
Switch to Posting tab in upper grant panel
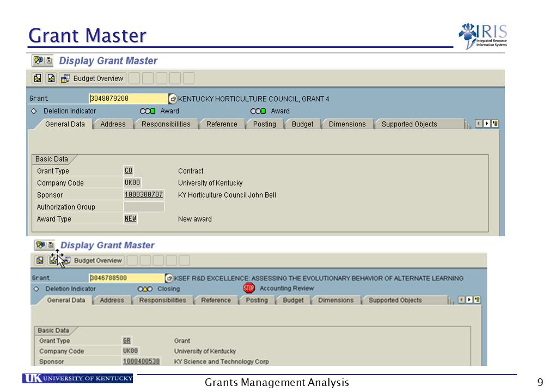pos(264,124)
